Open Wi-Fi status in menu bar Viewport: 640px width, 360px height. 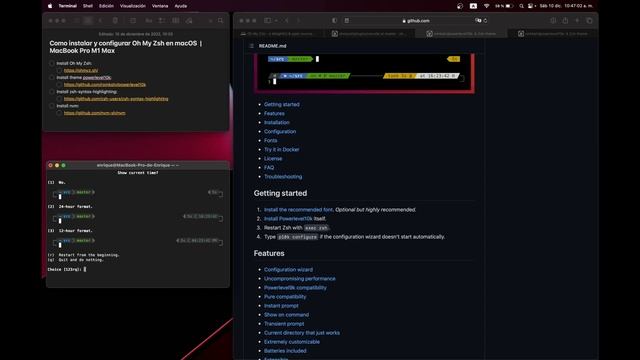(486, 6)
